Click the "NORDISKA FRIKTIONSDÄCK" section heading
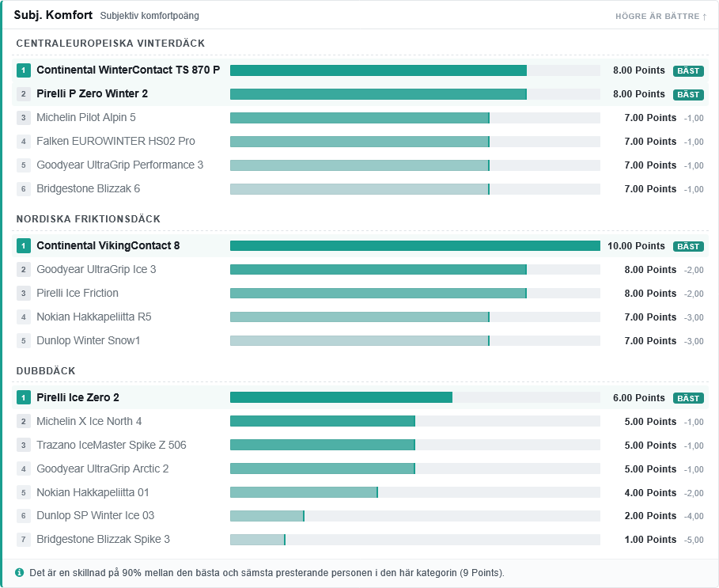 pos(89,218)
